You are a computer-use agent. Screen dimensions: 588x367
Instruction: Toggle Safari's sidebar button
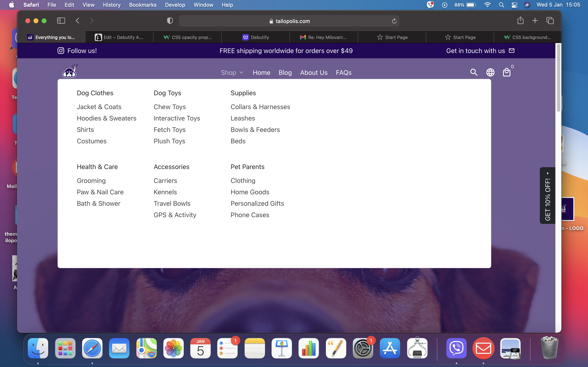pos(61,21)
